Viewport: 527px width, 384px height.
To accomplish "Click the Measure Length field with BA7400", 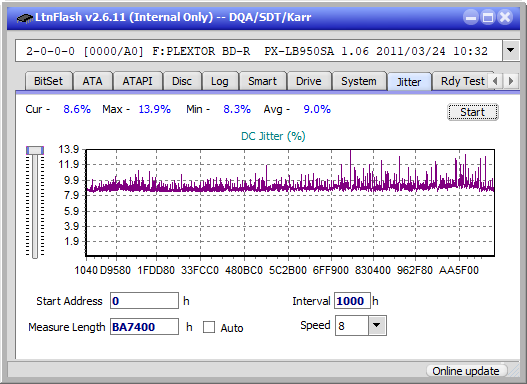I will [144, 327].
